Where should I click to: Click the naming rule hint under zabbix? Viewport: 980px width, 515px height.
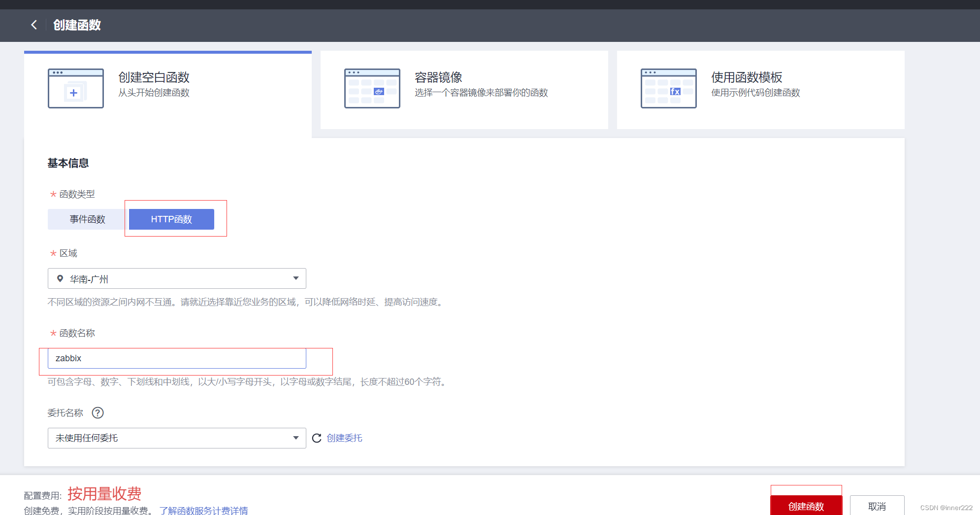pyautogui.click(x=248, y=382)
